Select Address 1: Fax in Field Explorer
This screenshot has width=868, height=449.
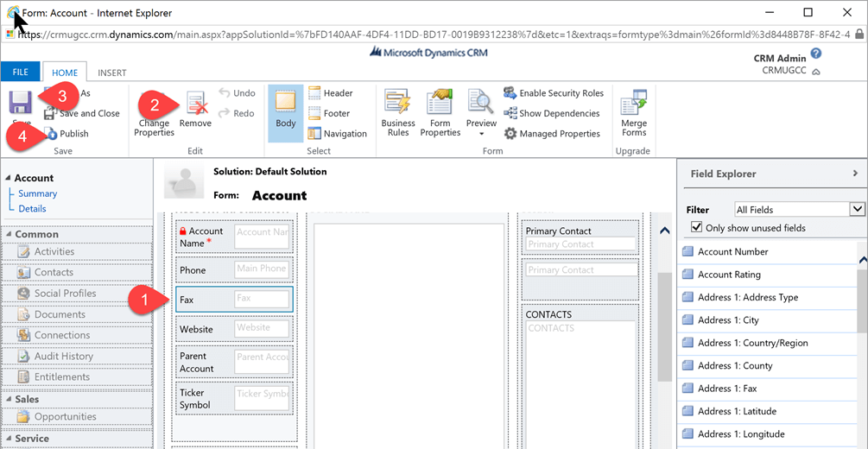767,388
